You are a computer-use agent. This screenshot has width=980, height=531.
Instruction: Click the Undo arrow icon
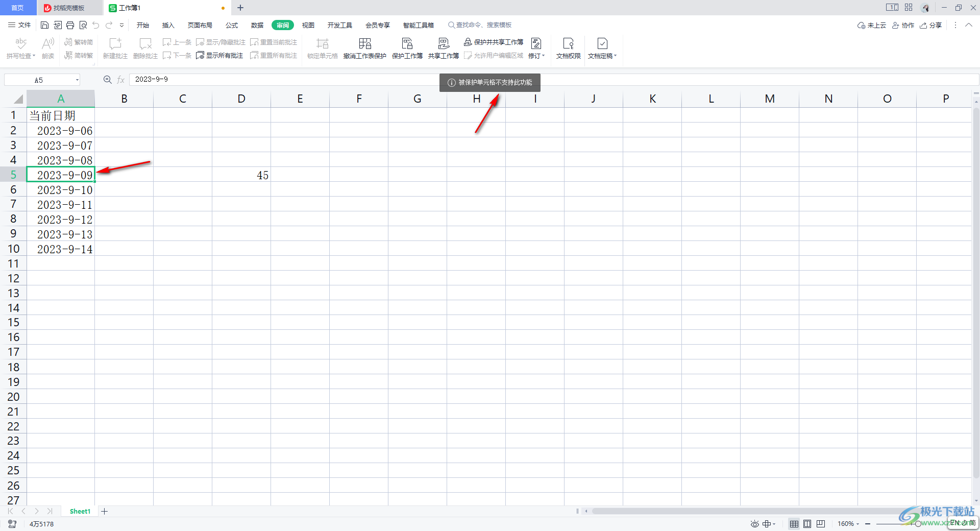point(96,25)
